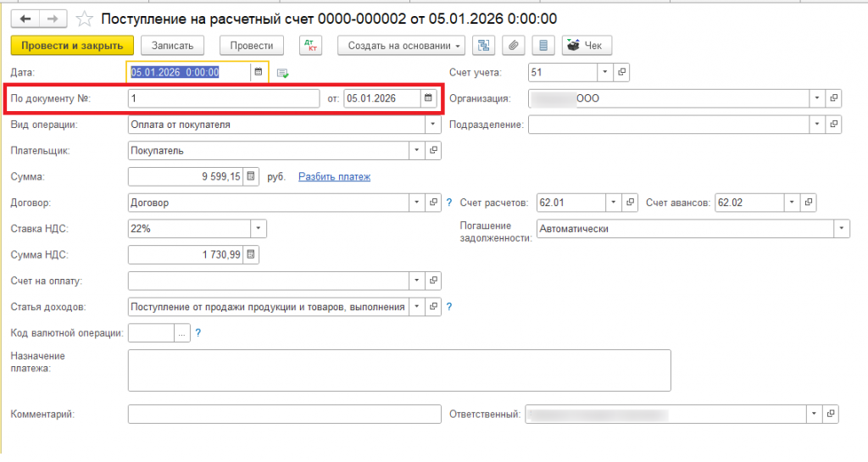This screenshot has height=462, width=868.
Task: Open the document report list icon
Action: pos(543,46)
